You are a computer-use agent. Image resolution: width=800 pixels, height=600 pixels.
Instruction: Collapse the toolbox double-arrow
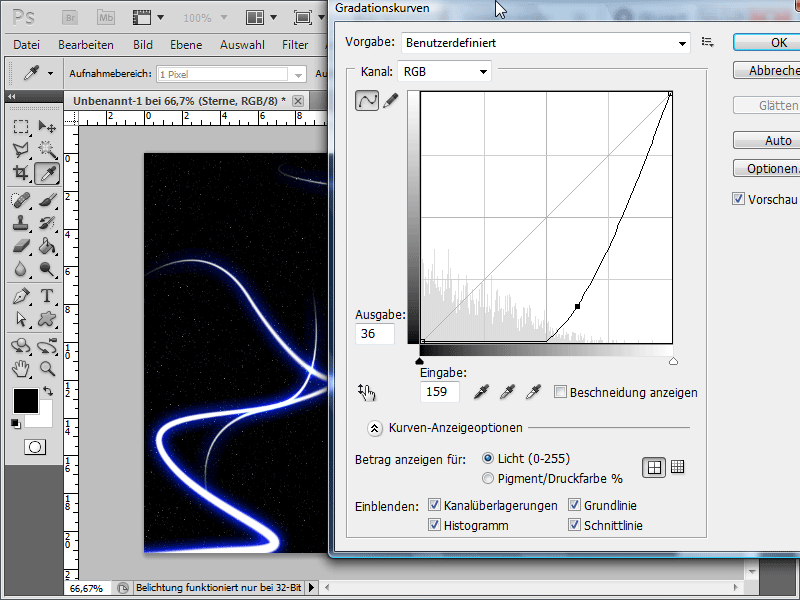coord(11,96)
